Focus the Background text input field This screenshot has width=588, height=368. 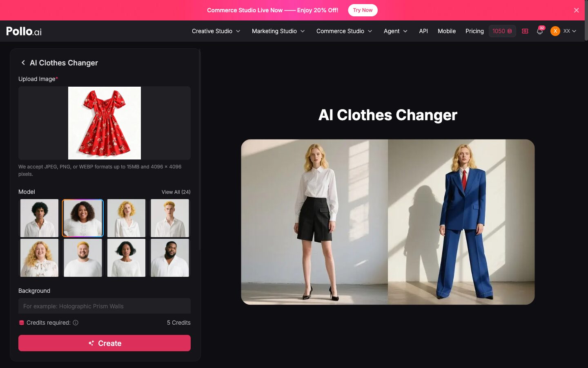[x=105, y=306]
